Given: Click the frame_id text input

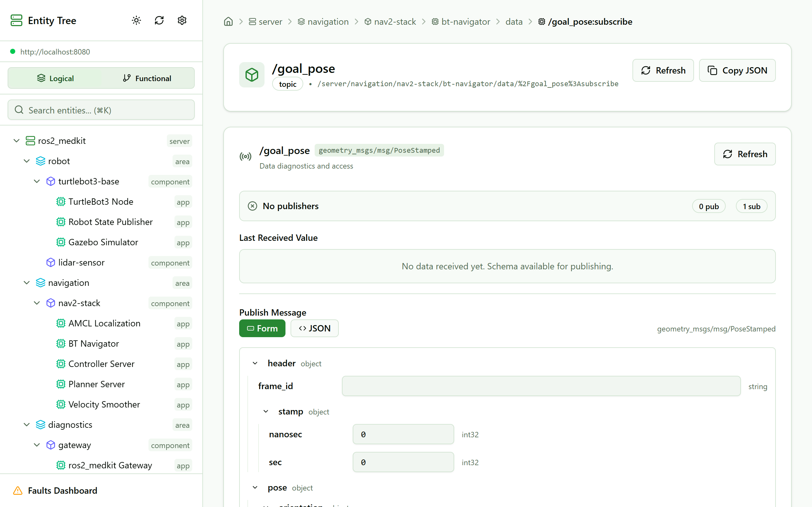Looking at the screenshot, I should click(x=541, y=386).
